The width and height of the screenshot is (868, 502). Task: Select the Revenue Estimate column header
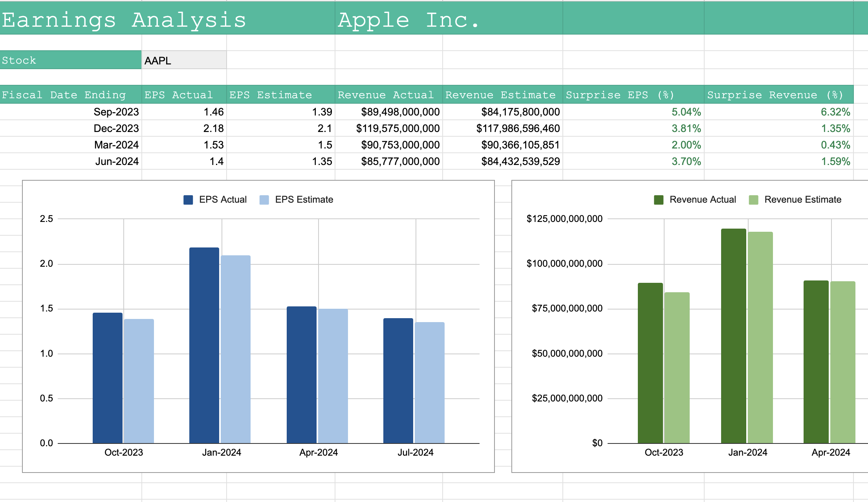pyautogui.click(x=503, y=95)
